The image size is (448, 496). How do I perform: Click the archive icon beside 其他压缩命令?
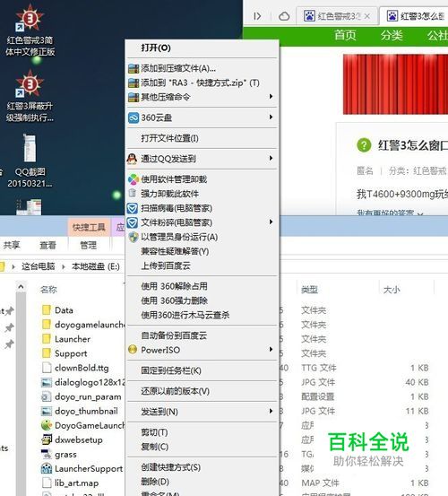134,97
